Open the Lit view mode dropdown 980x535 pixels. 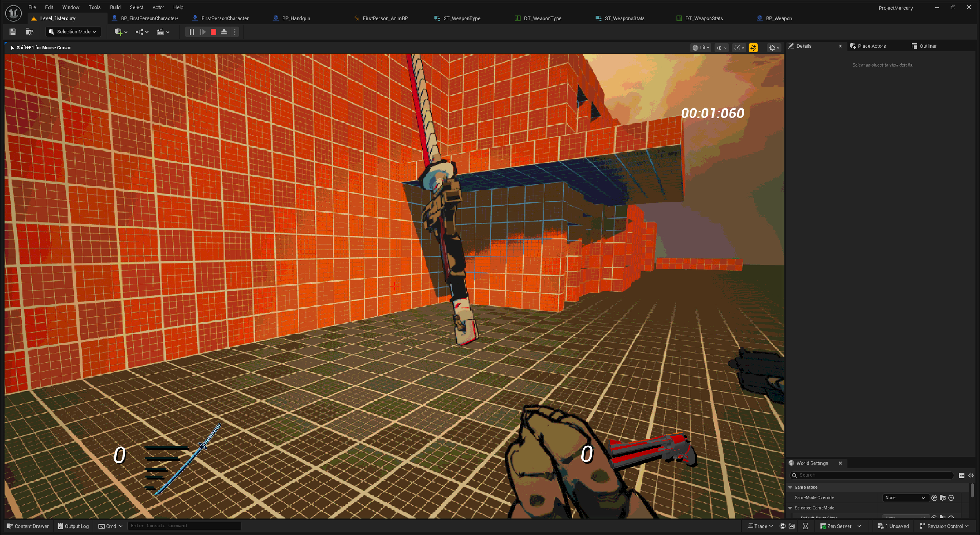click(x=701, y=48)
